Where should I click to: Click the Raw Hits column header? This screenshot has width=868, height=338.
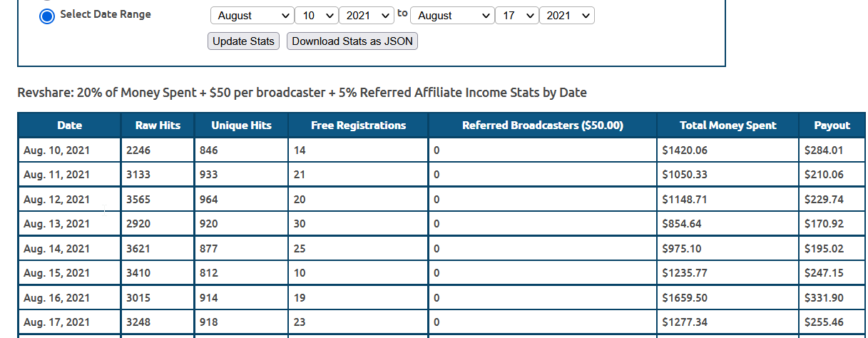tap(158, 126)
